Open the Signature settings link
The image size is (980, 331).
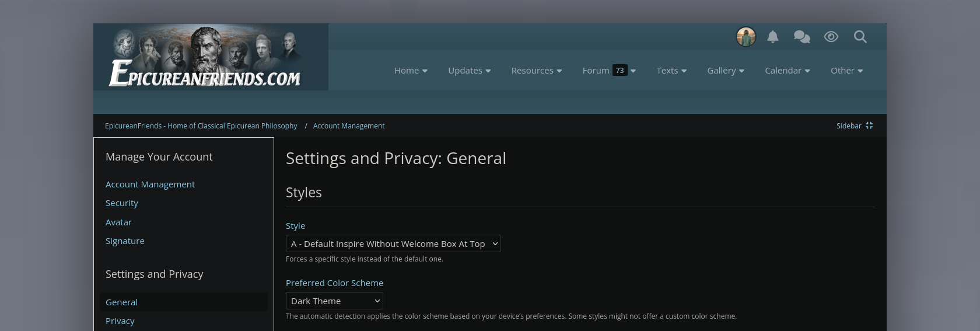point(125,241)
